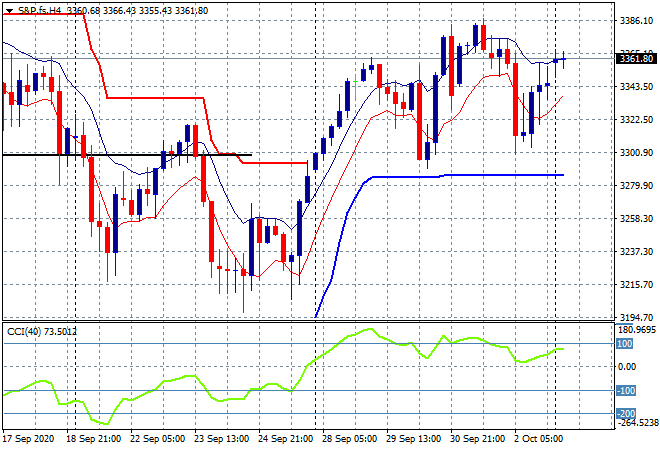Click the -264.5238 CCI scale minimum
Viewport: 660px width, 450px height.
click(x=637, y=423)
